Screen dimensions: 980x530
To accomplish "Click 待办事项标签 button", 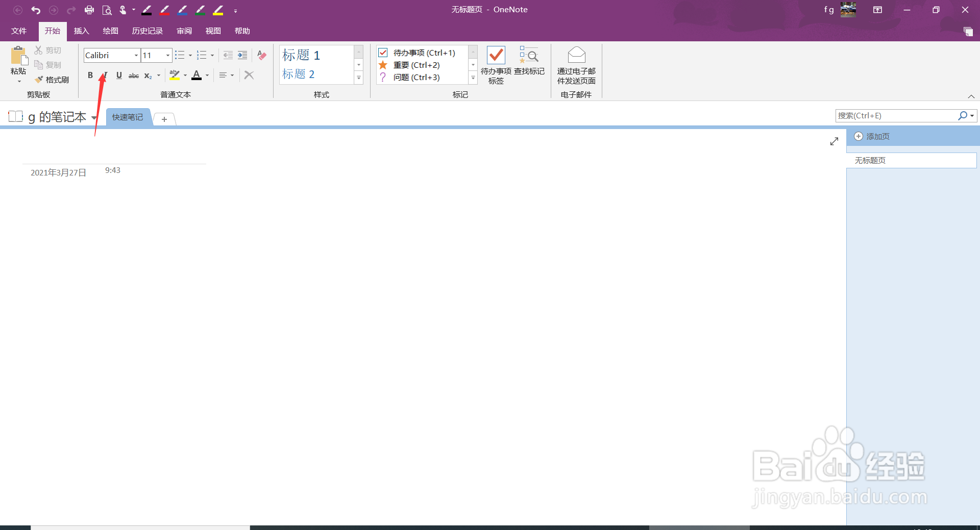I will coord(496,65).
